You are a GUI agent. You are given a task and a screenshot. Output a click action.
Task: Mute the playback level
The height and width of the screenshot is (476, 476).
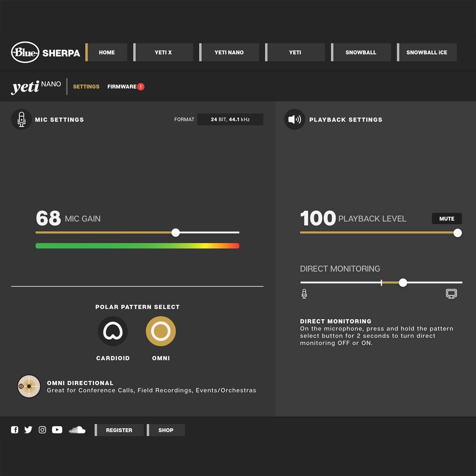446,219
